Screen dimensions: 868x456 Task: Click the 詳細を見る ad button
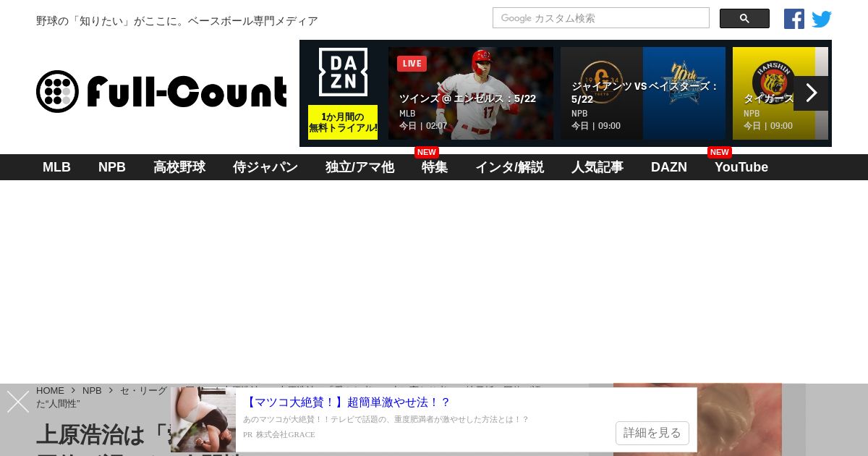point(652,433)
